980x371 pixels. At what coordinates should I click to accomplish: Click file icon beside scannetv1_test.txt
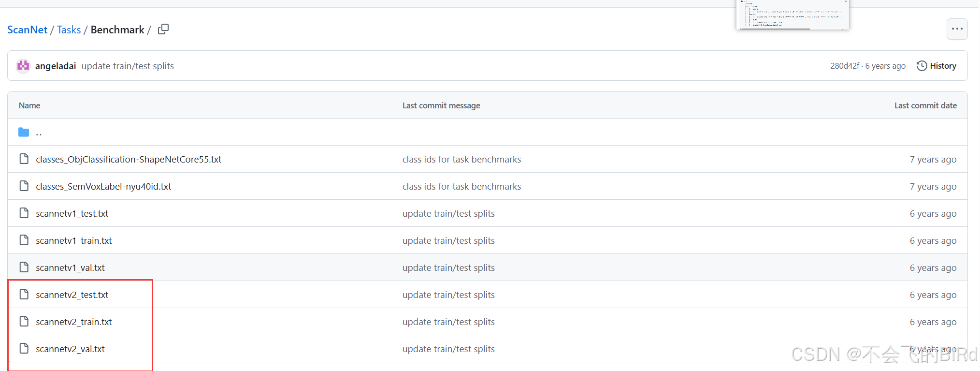pos(24,213)
